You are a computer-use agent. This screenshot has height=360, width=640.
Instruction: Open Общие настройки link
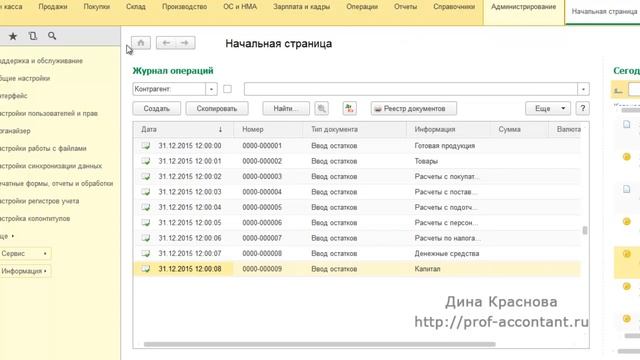[x=25, y=78]
